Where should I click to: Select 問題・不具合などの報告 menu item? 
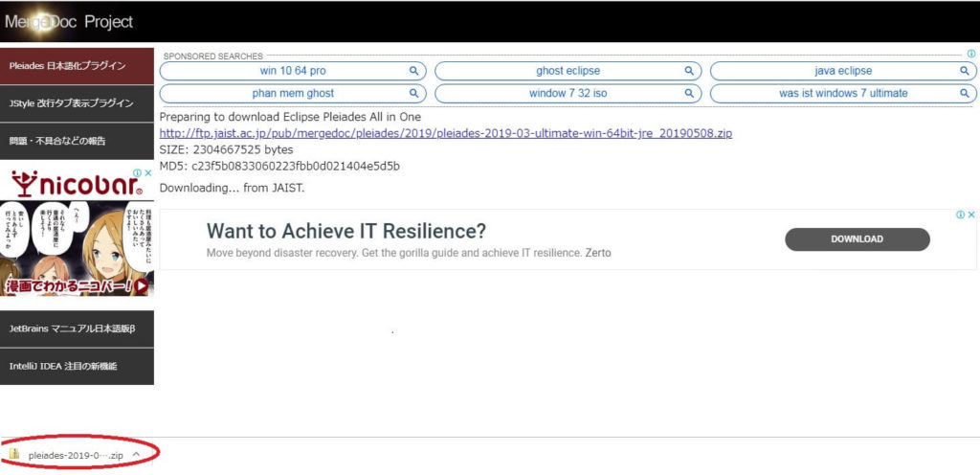coord(77,141)
